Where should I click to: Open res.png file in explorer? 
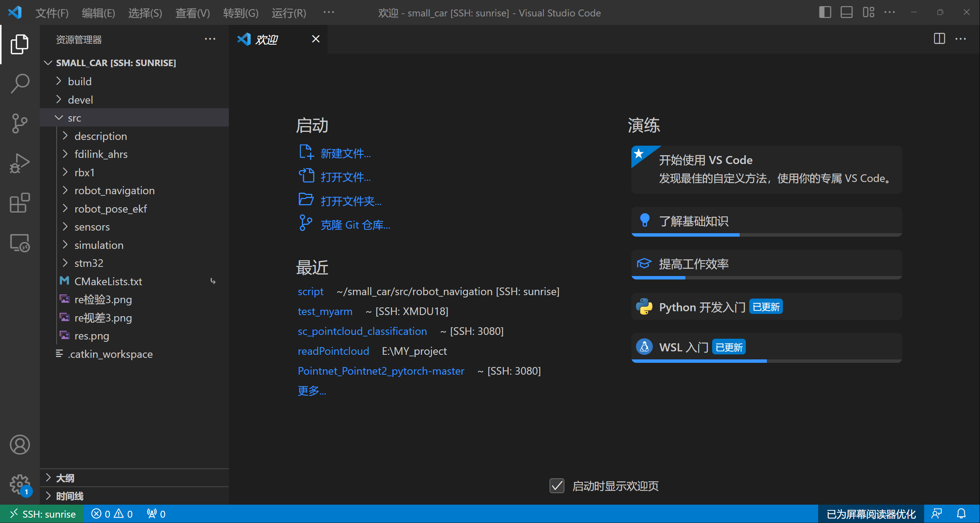pos(134,336)
